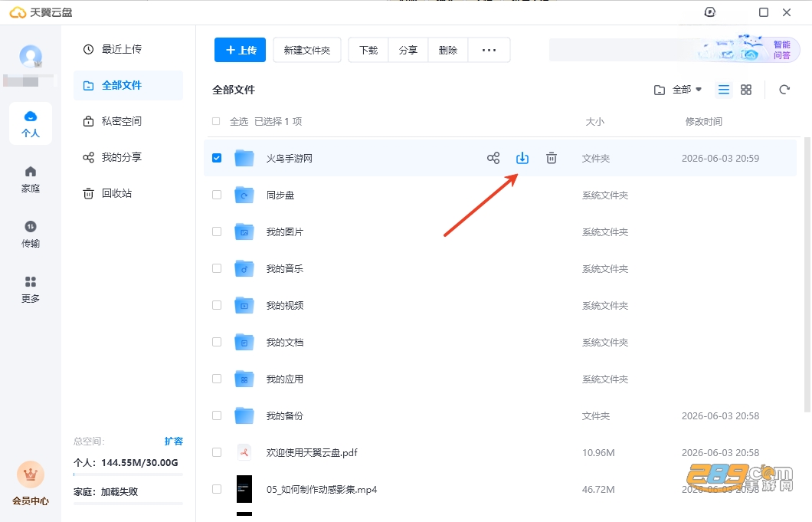The height and width of the screenshot is (522, 812).
Task: Open the three-dots more actions menu
Action: (x=489, y=50)
